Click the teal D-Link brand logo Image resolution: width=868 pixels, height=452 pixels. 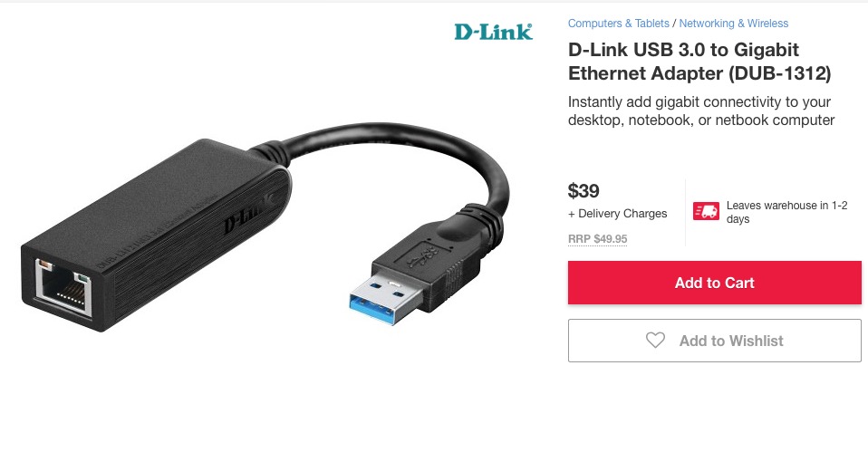point(493,32)
